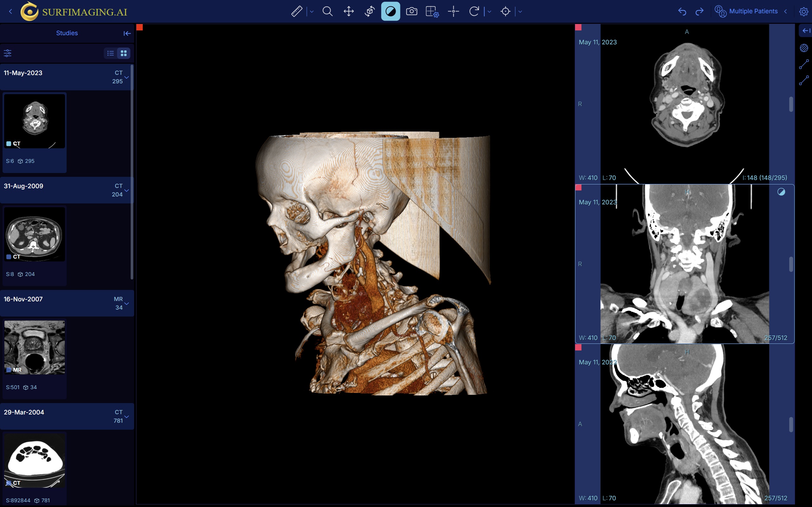Select the ruler measurement tool
Viewport: 812px width, 507px height.
297,11
